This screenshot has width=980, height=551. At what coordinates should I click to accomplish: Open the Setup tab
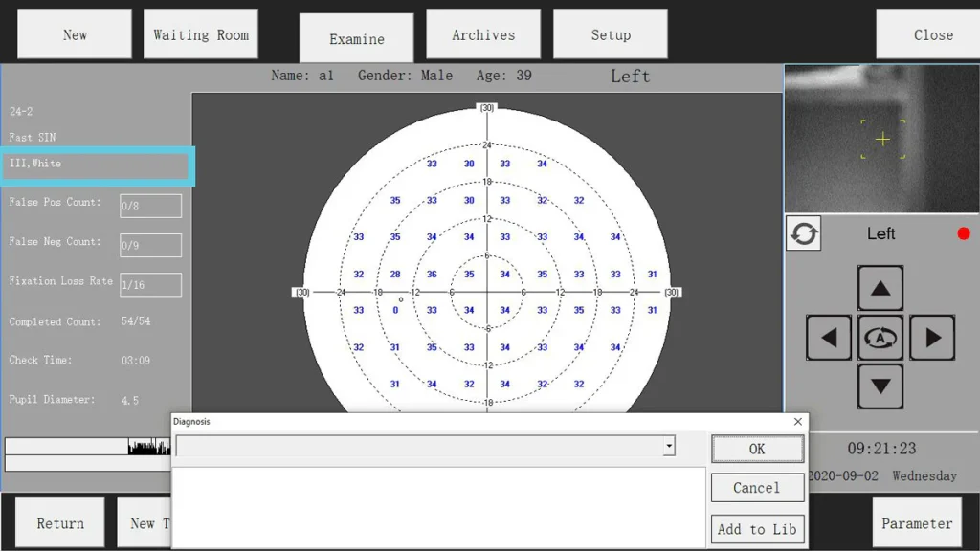[x=611, y=34]
